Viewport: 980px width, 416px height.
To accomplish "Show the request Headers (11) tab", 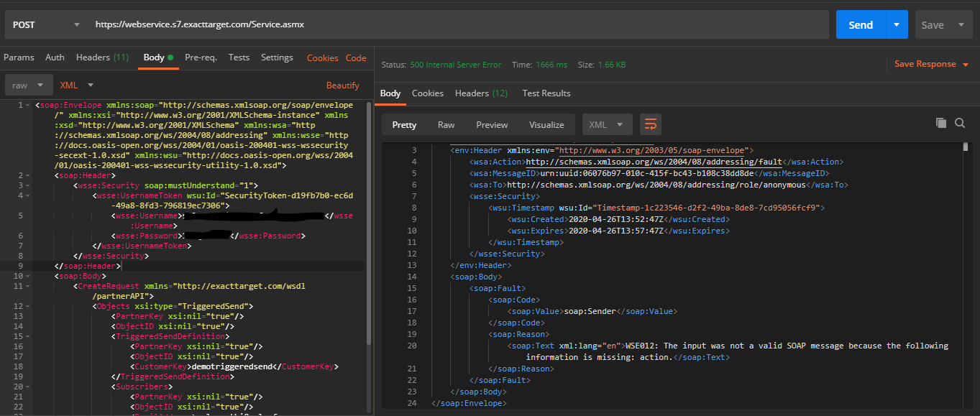I will pyautogui.click(x=102, y=57).
